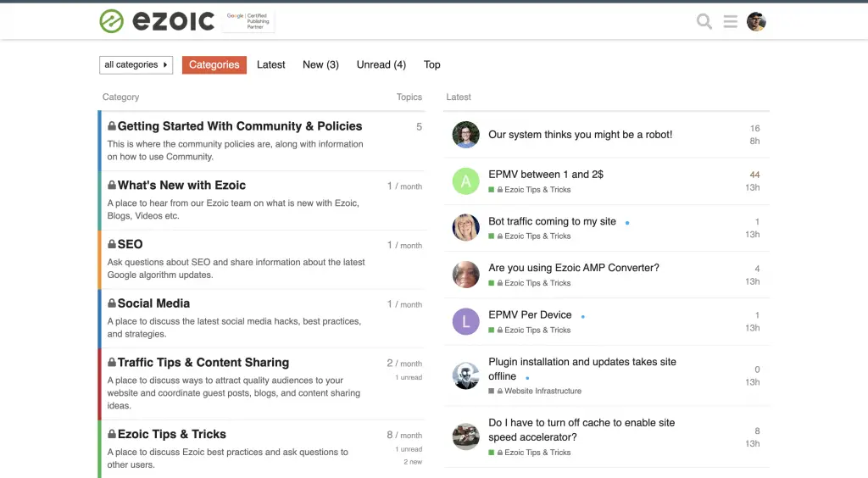The width and height of the screenshot is (868, 478).
Task: Open topic 'EPMV Per Device'
Action: (x=530, y=314)
